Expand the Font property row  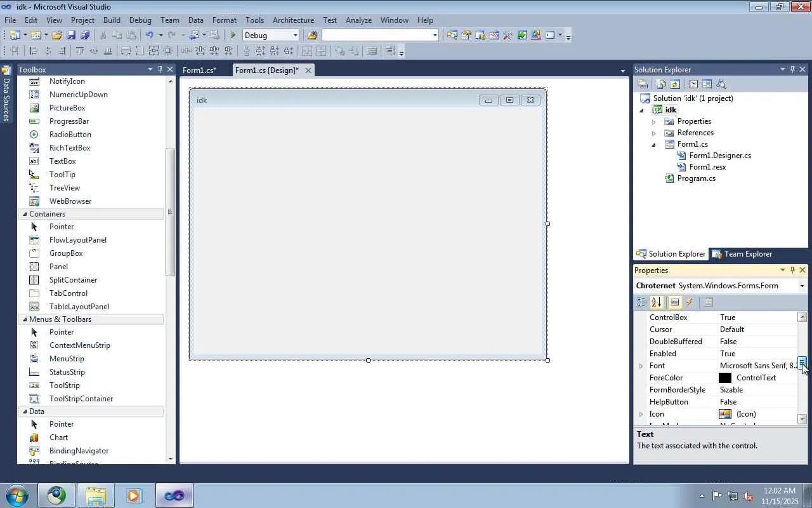tap(641, 366)
